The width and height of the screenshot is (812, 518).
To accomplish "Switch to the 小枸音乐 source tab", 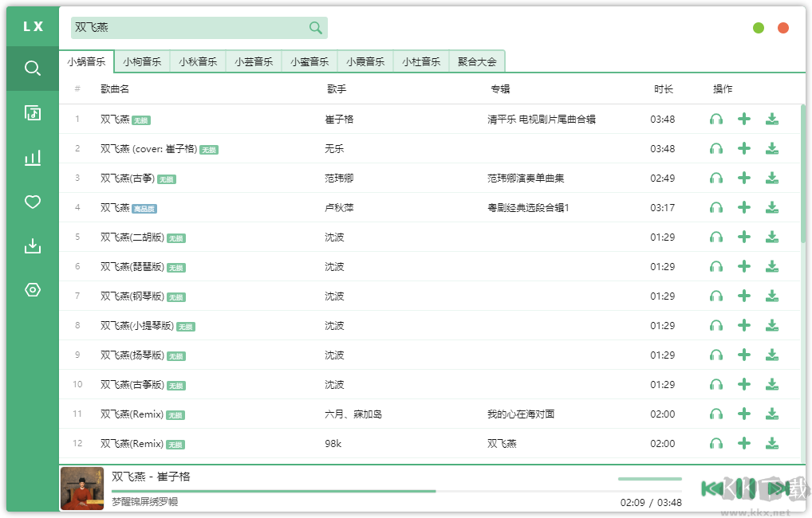I will coord(142,61).
